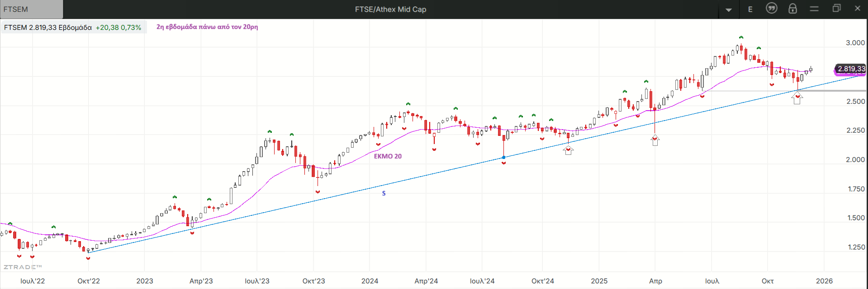Click the FTSE/Athex Mid Cap title
This screenshot has width=868, height=289.
[390, 9]
